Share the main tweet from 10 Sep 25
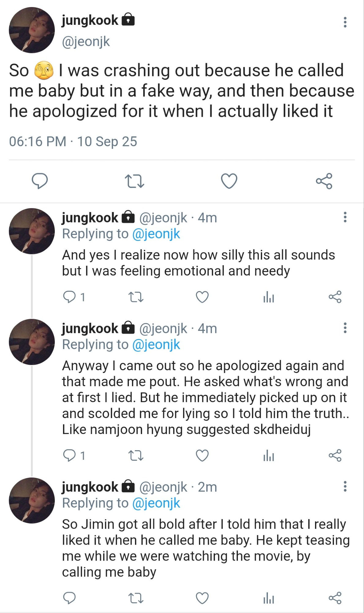The image size is (364, 613). 324,181
